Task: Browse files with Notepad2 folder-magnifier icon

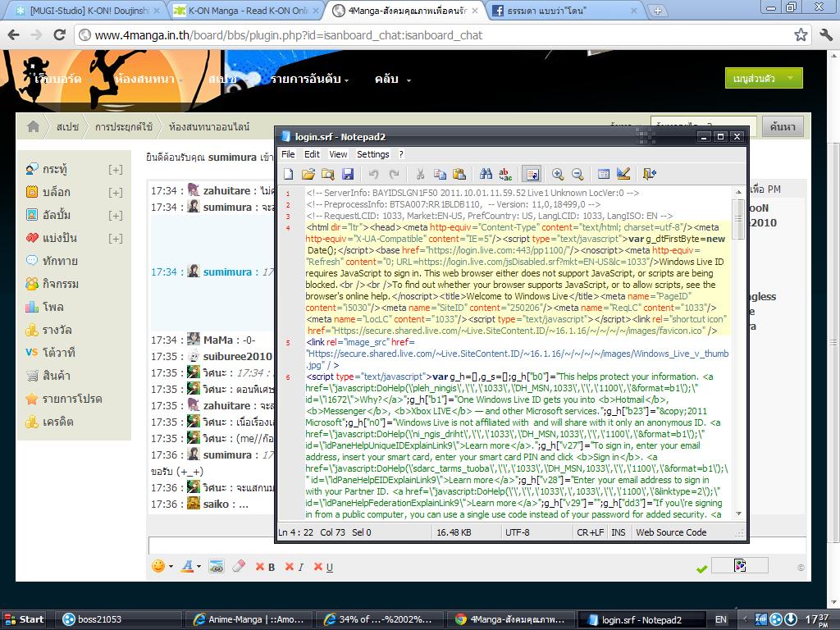Action: [328, 174]
